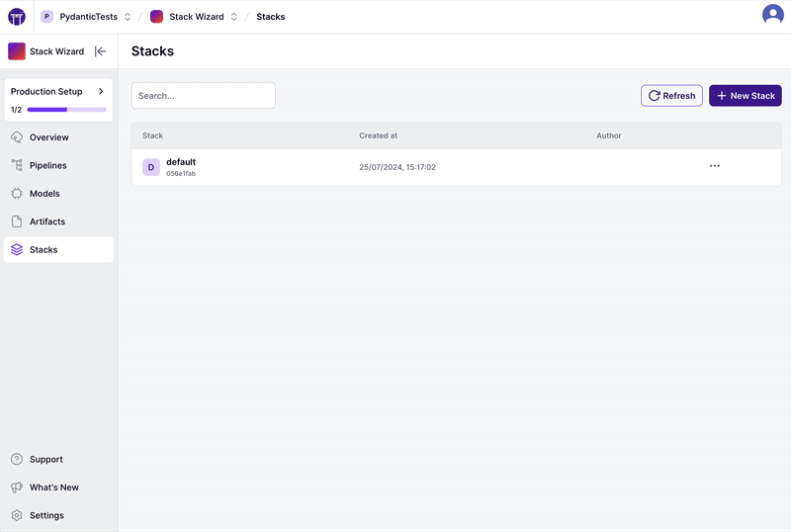Image resolution: width=791 pixels, height=532 pixels.
Task: Click the Models chip icon in sidebar
Action: [17, 194]
